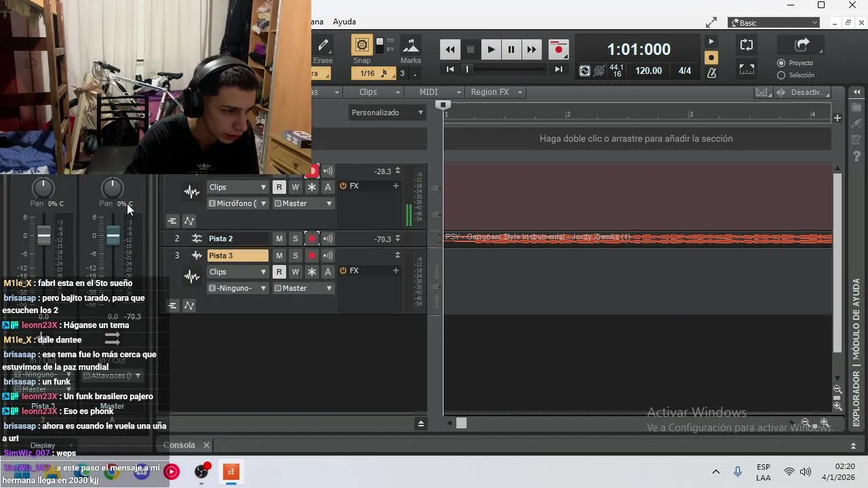Toggle the Snap to grid button
The image size is (868, 488).
(x=361, y=45)
